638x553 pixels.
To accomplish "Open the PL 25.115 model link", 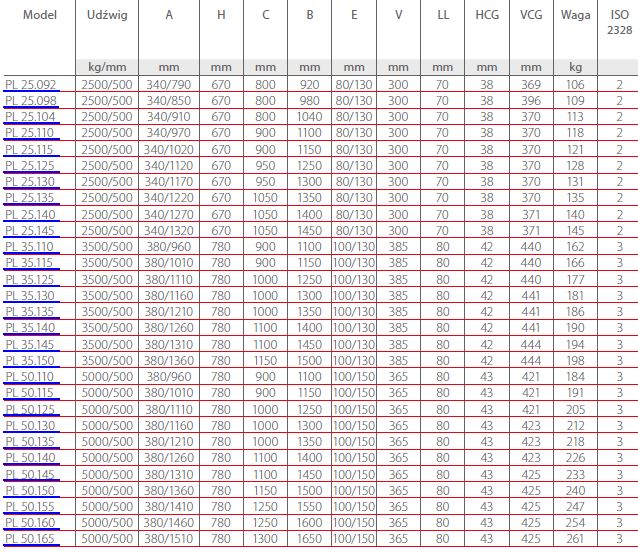I will [29, 150].
